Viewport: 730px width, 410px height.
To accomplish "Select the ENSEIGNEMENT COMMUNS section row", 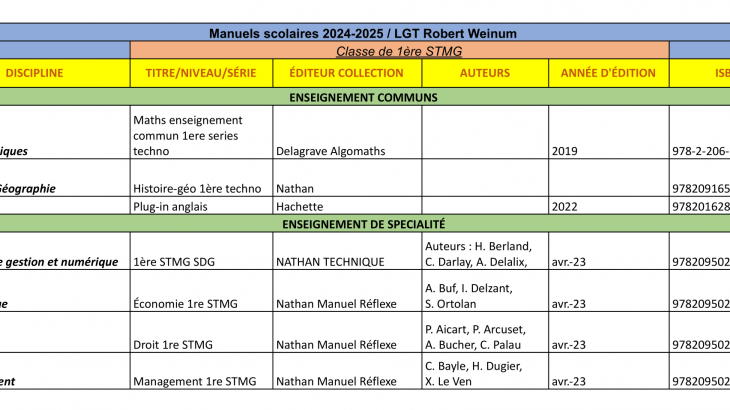I will [364, 98].
